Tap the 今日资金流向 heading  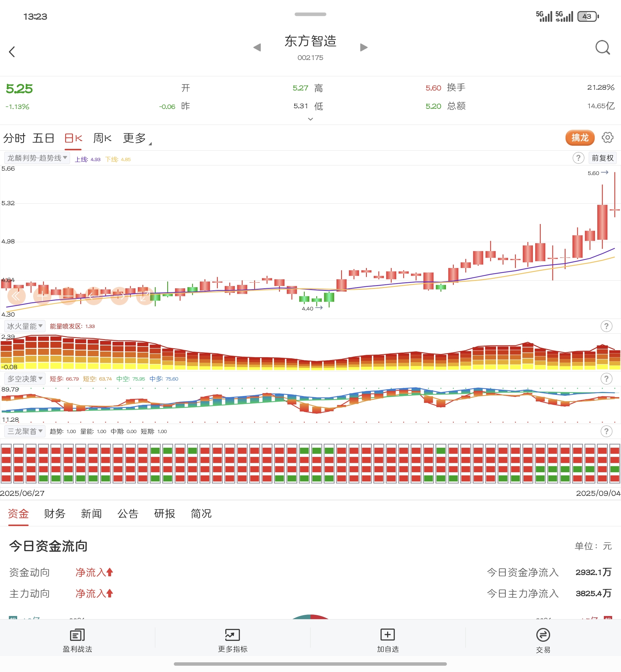(x=48, y=546)
